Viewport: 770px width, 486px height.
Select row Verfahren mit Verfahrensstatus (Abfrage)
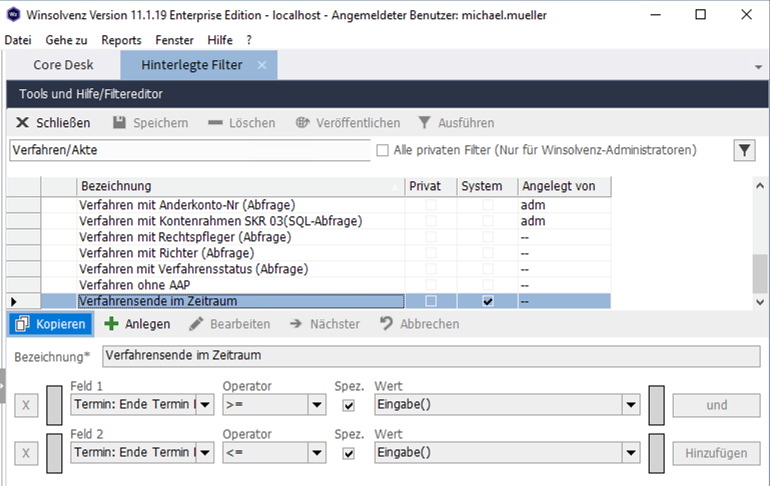(x=309, y=269)
